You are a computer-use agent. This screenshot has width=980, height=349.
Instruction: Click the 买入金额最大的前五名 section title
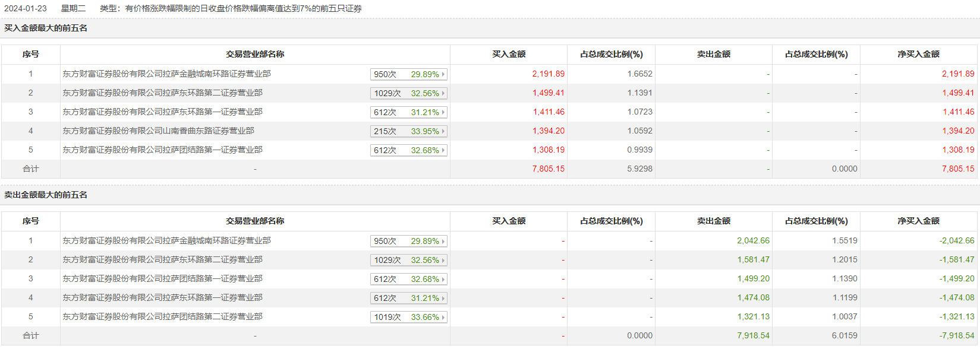coord(46,28)
